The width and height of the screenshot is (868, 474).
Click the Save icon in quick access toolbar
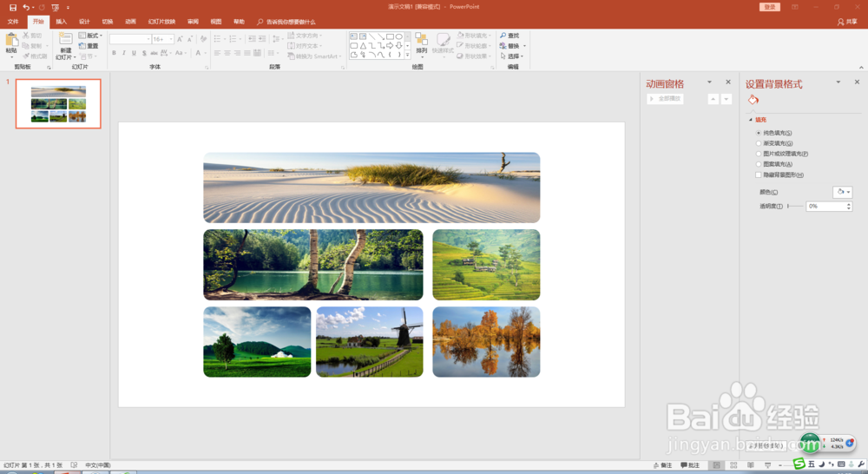tap(13, 7)
